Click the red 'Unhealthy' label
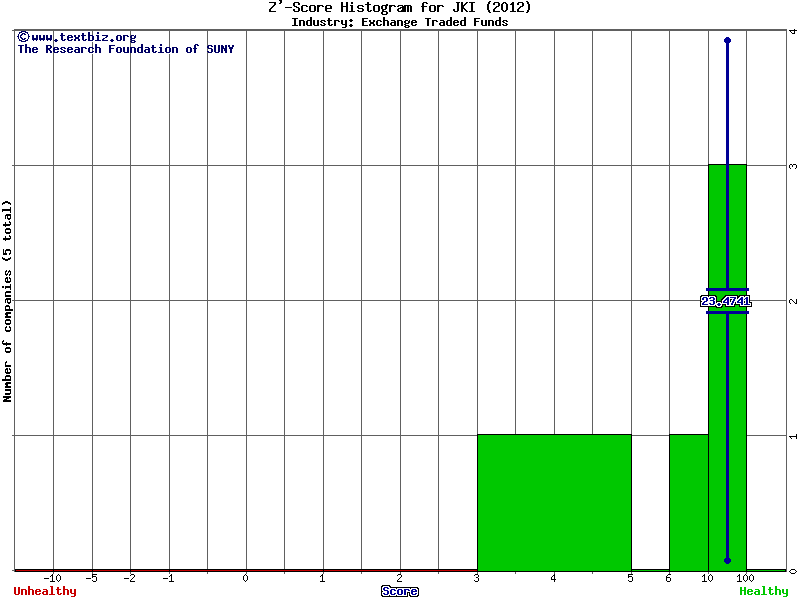 (45, 591)
